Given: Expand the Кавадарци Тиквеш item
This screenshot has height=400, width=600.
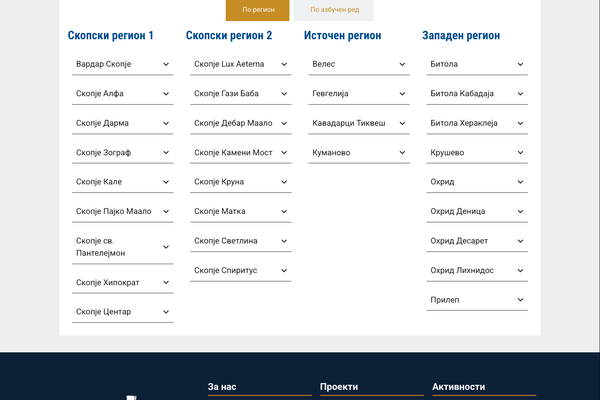Looking at the screenshot, I should pyautogui.click(x=358, y=123).
